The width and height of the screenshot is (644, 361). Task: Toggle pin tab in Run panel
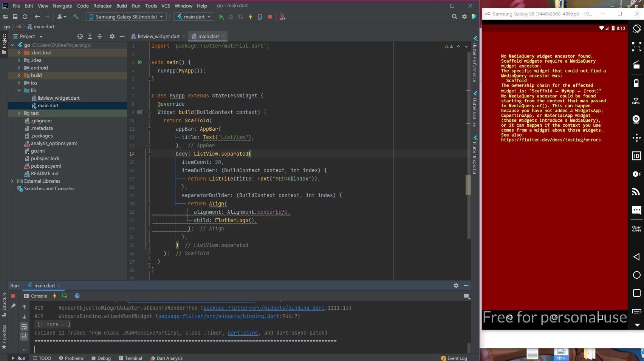13,306
